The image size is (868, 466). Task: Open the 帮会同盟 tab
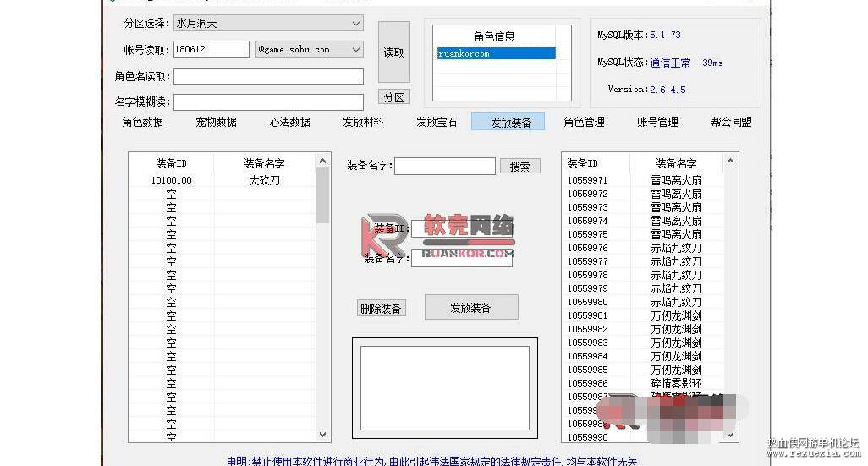point(731,122)
